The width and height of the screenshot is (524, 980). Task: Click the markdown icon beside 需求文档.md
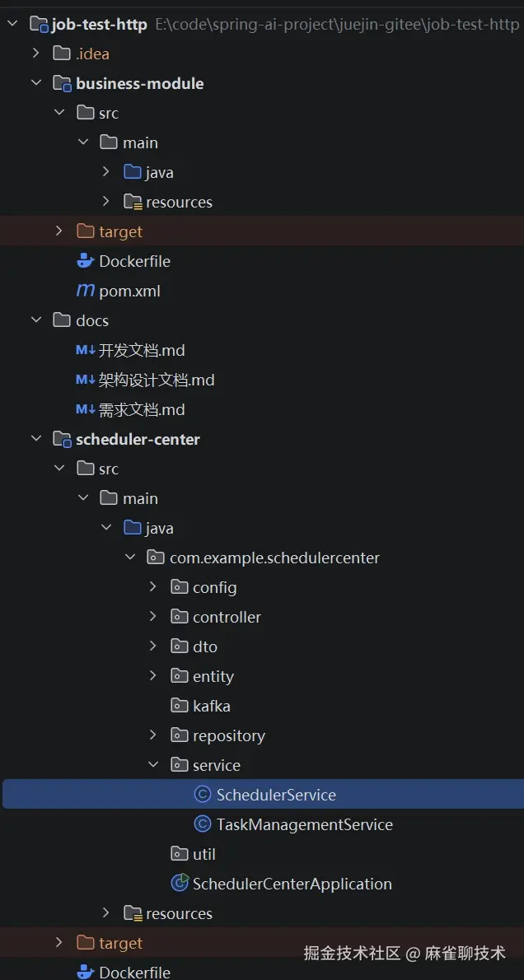86,409
